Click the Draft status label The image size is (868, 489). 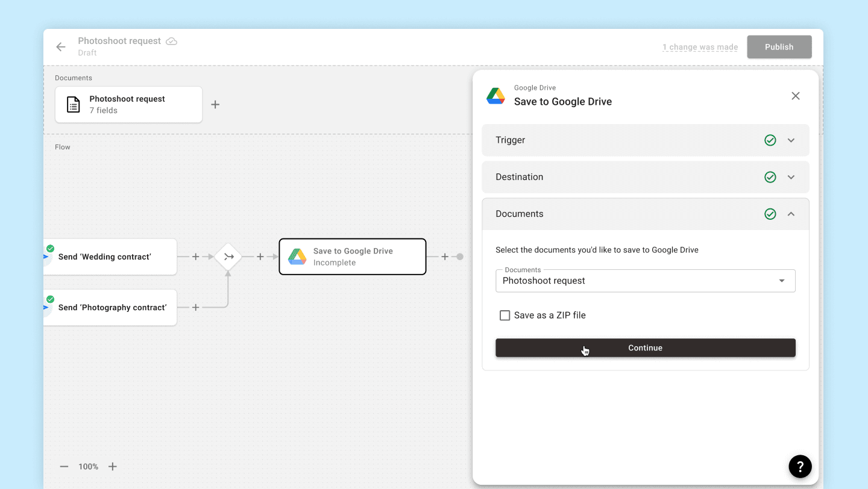[87, 53]
